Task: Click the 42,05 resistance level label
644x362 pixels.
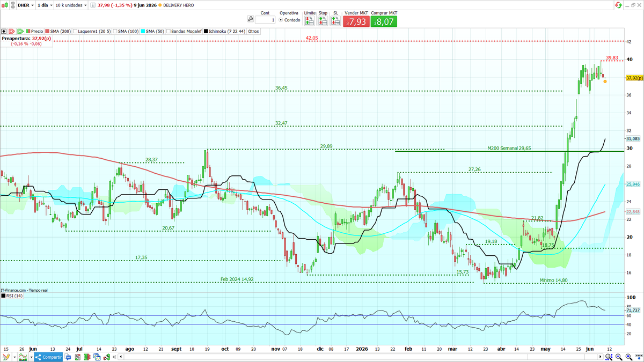Action: tap(312, 38)
